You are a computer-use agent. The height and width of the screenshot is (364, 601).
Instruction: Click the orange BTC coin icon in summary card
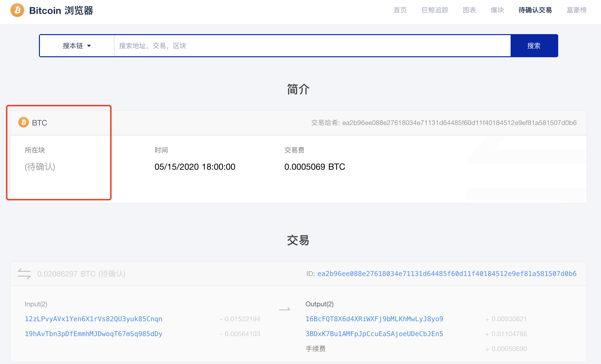23,122
